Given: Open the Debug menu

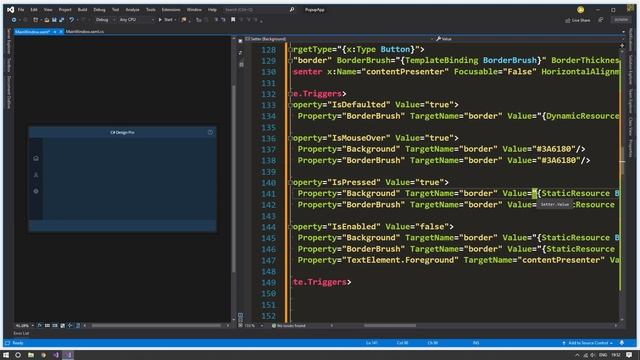Looking at the screenshot, I should [99, 9].
